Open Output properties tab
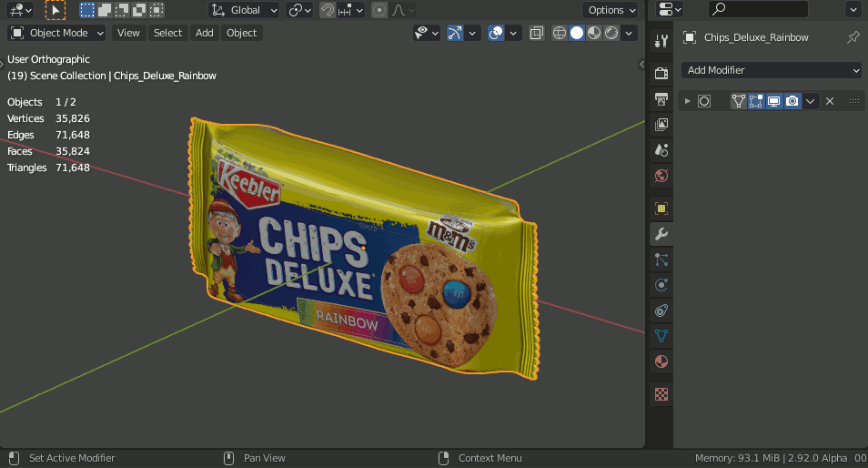 tap(661, 99)
